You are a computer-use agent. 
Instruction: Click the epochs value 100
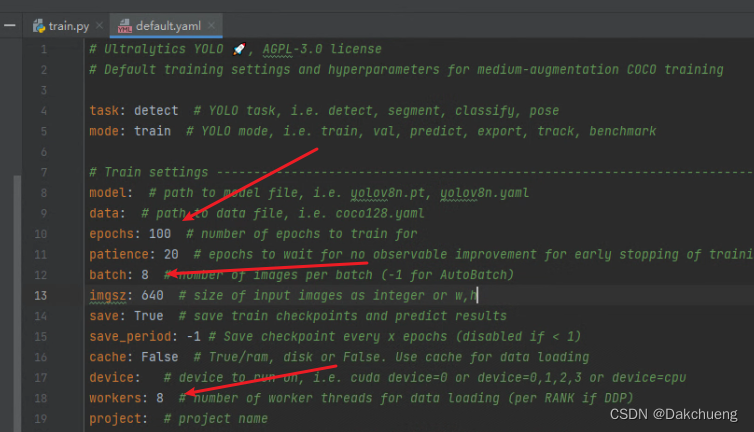click(160, 234)
